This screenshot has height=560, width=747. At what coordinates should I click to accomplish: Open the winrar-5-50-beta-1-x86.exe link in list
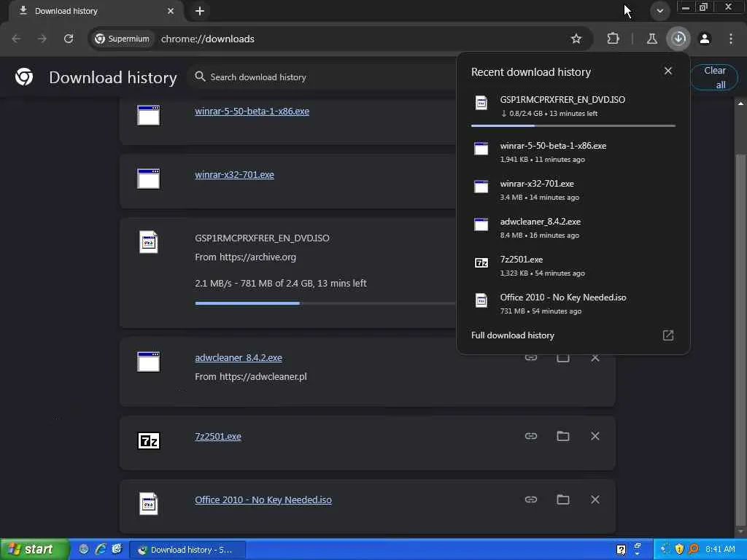pyautogui.click(x=252, y=112)
